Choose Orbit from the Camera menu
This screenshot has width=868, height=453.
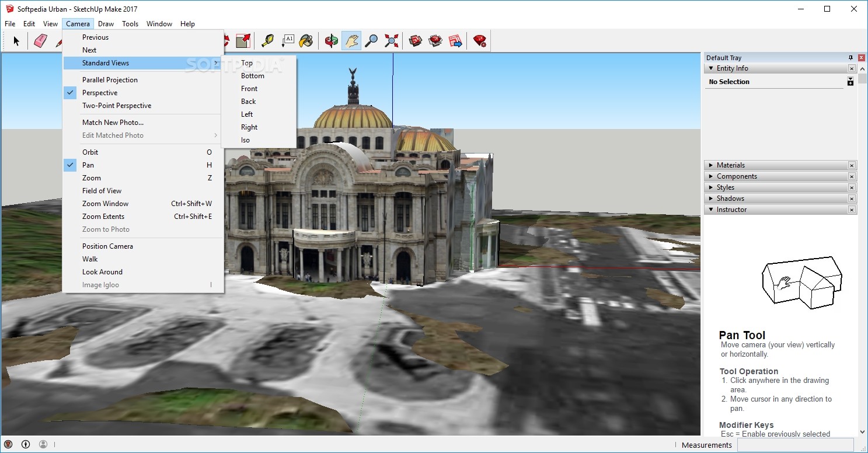point(143,152)
